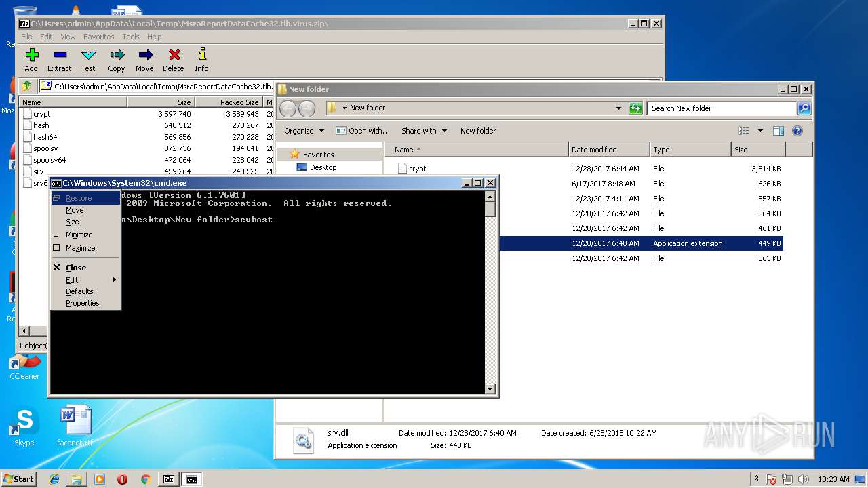Click Forward button in Explorer window

pos(307,108)
